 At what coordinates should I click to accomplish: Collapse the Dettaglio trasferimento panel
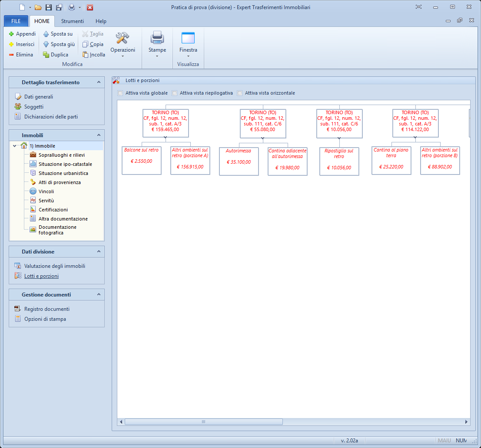(99, 82)
